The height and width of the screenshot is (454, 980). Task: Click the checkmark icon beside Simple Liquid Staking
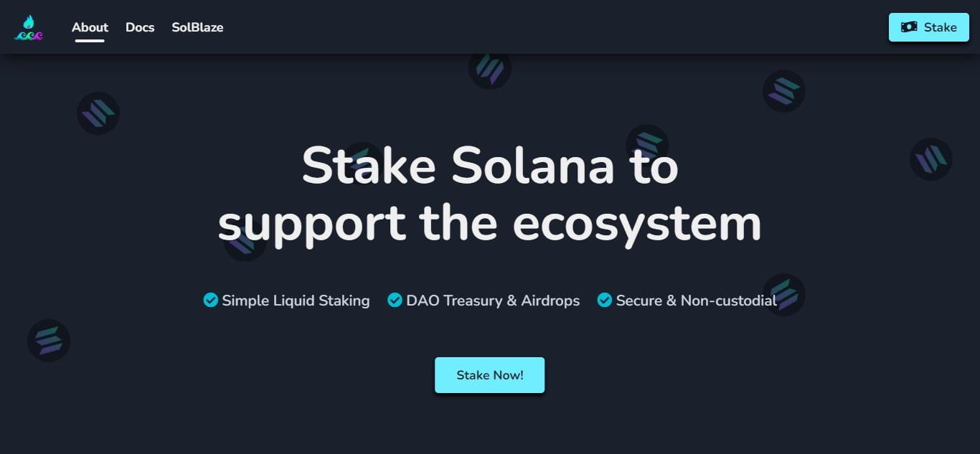[210, 300]
